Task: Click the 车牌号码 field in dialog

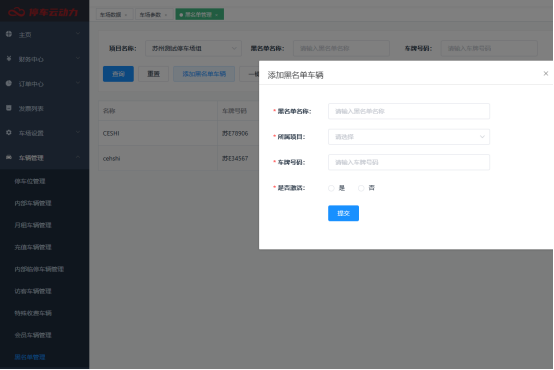Action: pyautogui.click(x=409, y=162)
